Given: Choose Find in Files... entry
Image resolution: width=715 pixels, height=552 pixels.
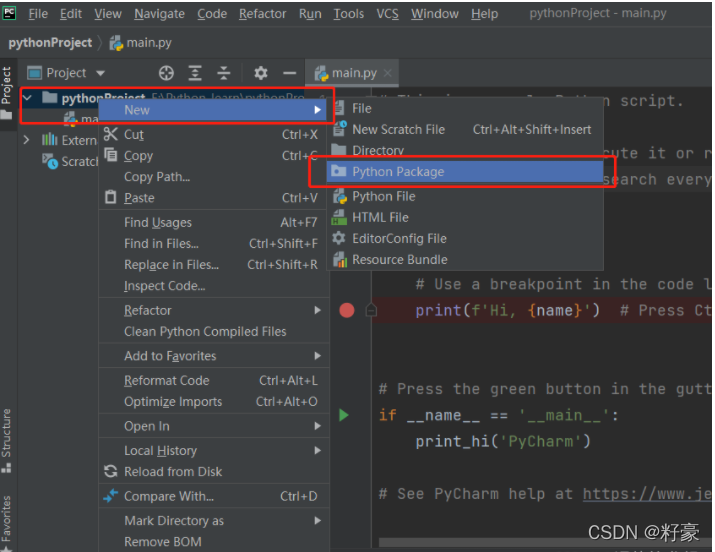Looking at the screenshot, I should tap(214, 243).
